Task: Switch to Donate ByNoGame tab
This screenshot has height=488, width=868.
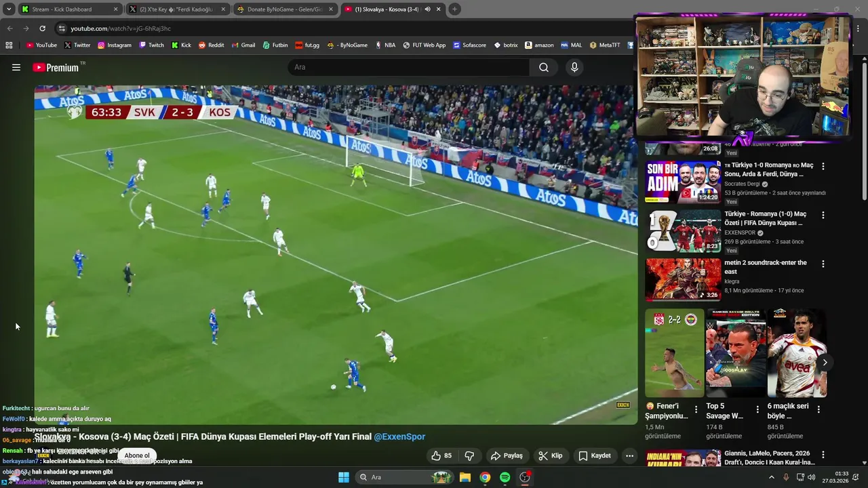Action: [285, 9]
